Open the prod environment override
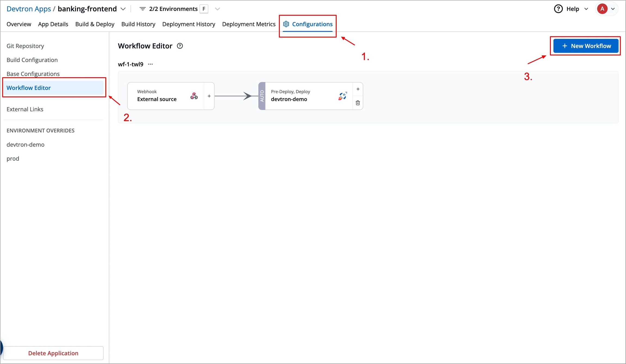The height and width of the screenshot is (364, 626). point(13,159)
